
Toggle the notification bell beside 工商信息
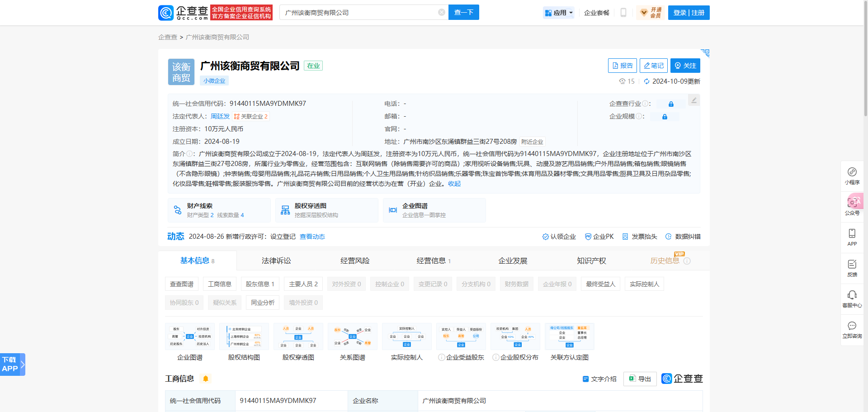206,379
